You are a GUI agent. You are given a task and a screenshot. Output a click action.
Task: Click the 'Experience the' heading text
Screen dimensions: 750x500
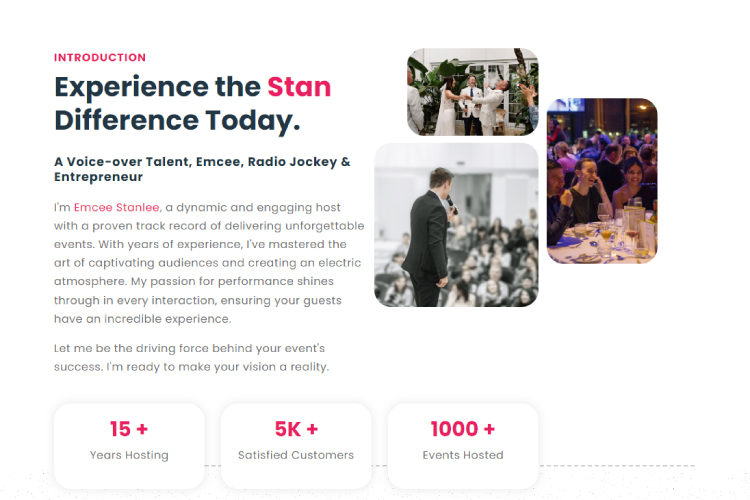[157, 86]
